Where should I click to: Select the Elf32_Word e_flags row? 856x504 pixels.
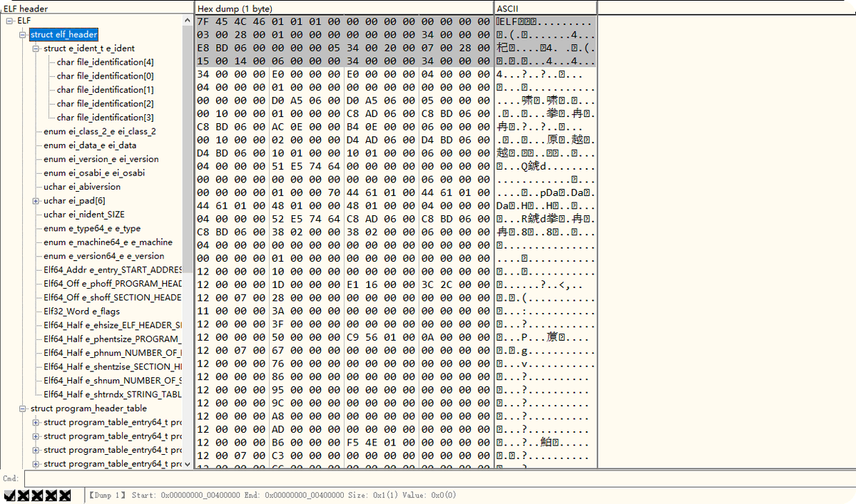pyautogui.click(x=81, y=312)
